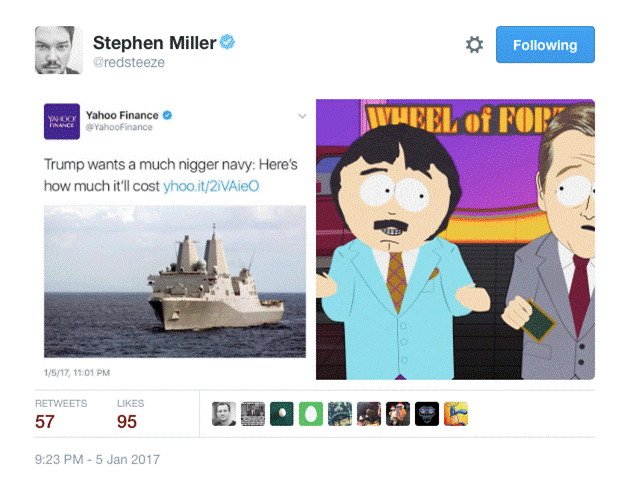Open the @redsteeze handle
Viewport: 631px width, 479px height.
[129, 62]
